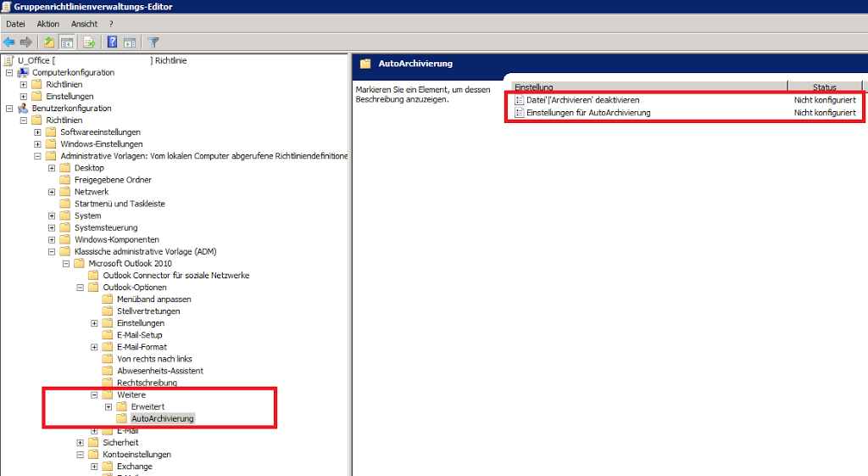Sort list by Status column header

pyautogui.click(x=824, y=87)
